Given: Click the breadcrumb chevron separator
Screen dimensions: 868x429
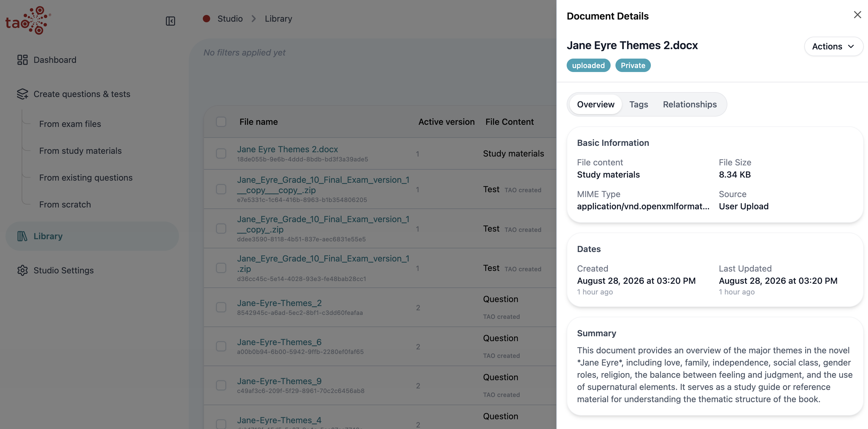Looking at the screenshot, I should tap(254, 19).
